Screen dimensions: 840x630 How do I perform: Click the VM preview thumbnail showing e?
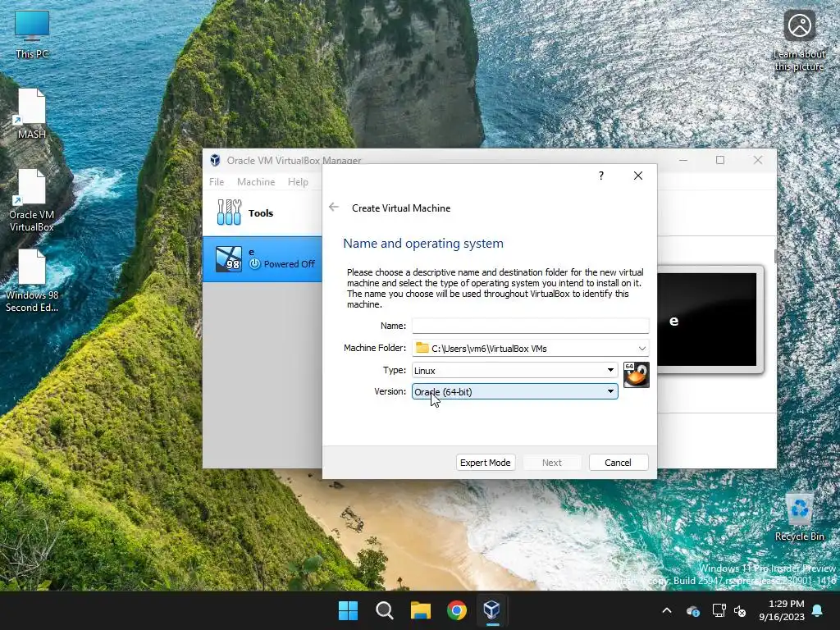[706, 319]
